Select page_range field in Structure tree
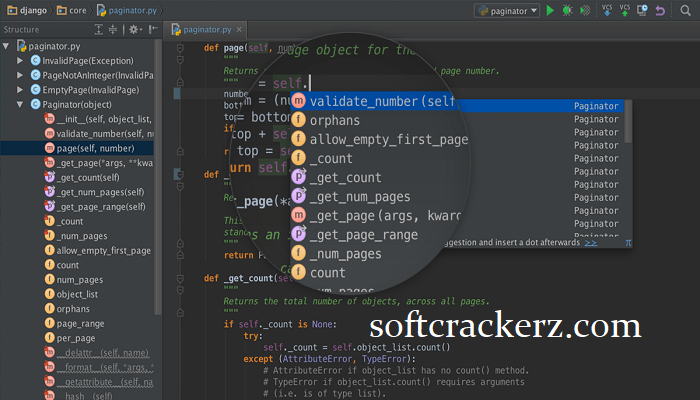Screen dimensions: 700x400 coord(75,324)
